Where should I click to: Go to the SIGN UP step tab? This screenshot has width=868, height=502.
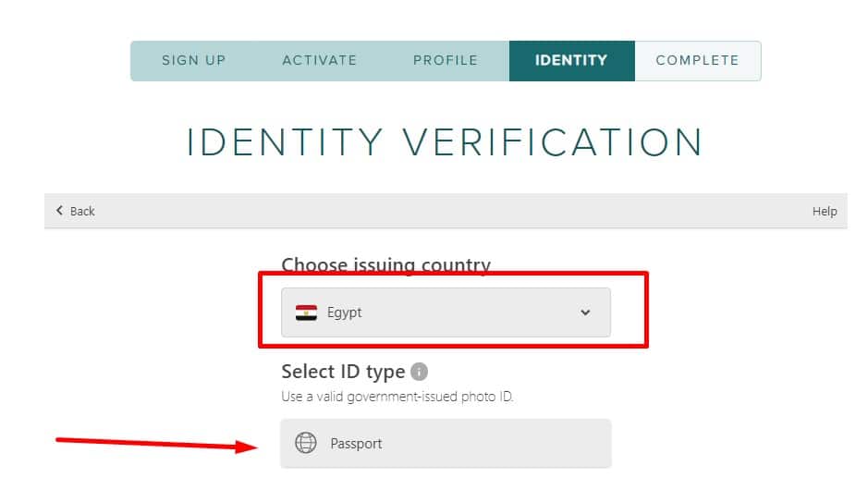point(194,61)
